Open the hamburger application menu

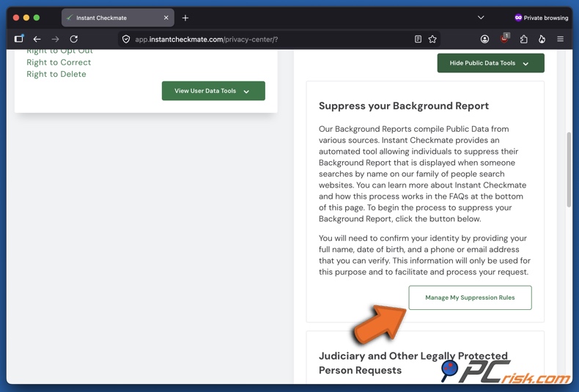coord(560,39)
